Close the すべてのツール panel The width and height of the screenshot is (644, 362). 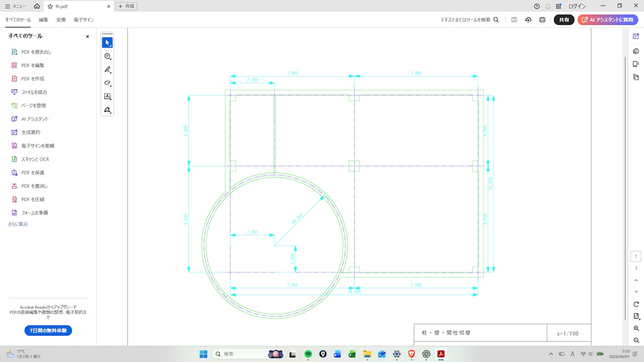coord(88,36)
